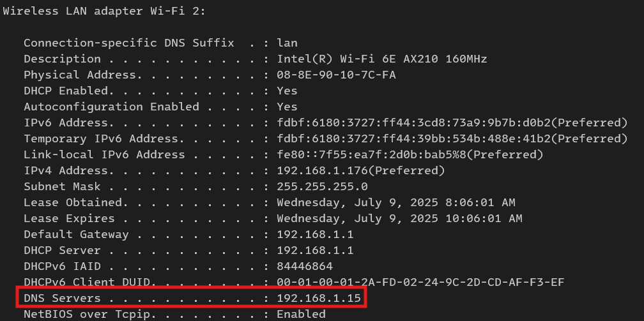
Task: Click the "DNS Servers" label text
Action: [63, 298]
